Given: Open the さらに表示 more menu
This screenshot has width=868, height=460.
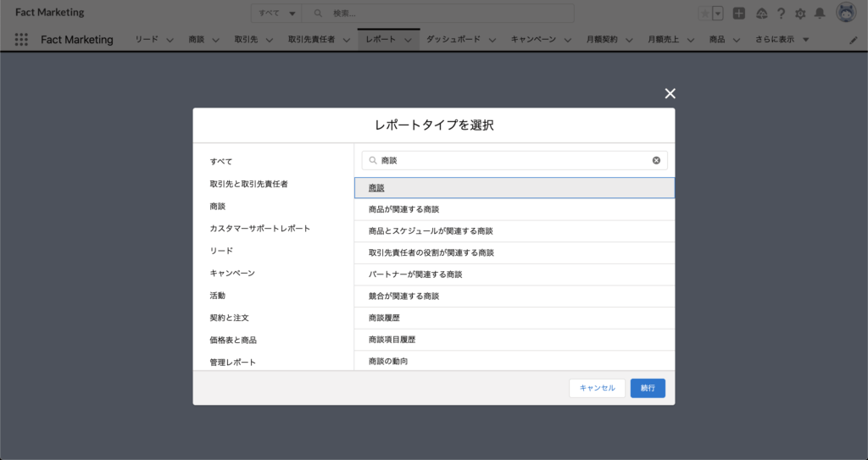Looking at the screenshot, I should click(782, 39).
